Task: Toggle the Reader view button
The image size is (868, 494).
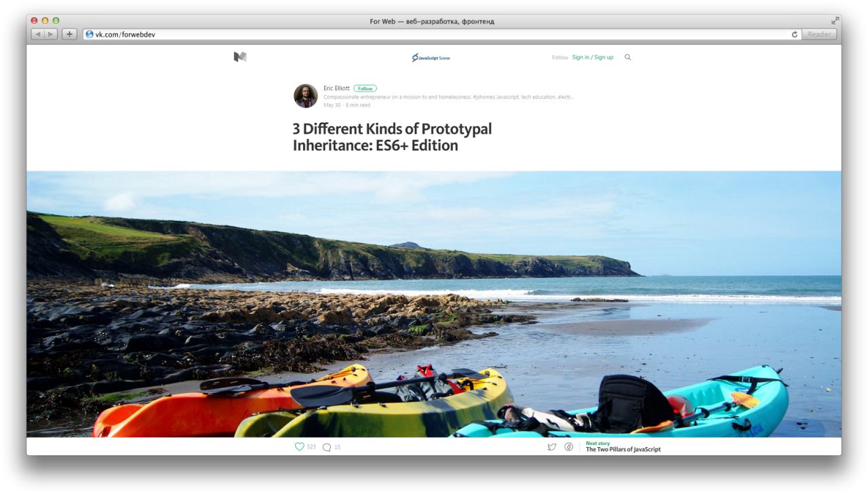Action: tap(819, 34)
